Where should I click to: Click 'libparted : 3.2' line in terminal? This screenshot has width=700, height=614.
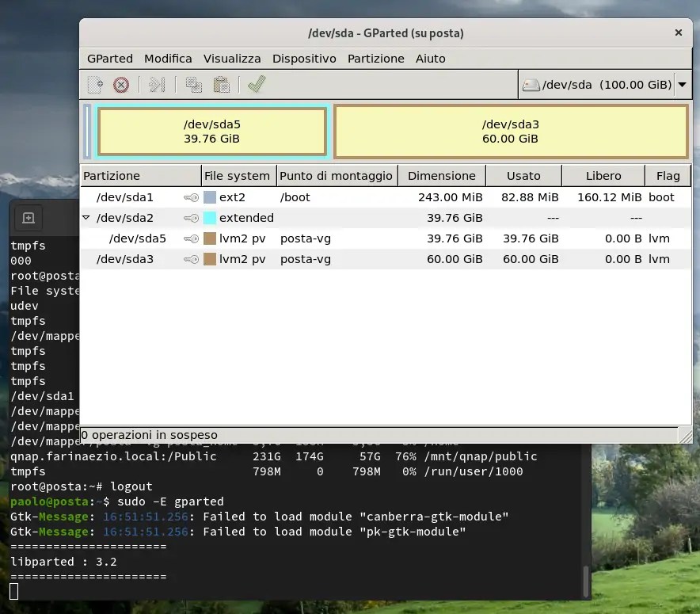coord(64,562)
